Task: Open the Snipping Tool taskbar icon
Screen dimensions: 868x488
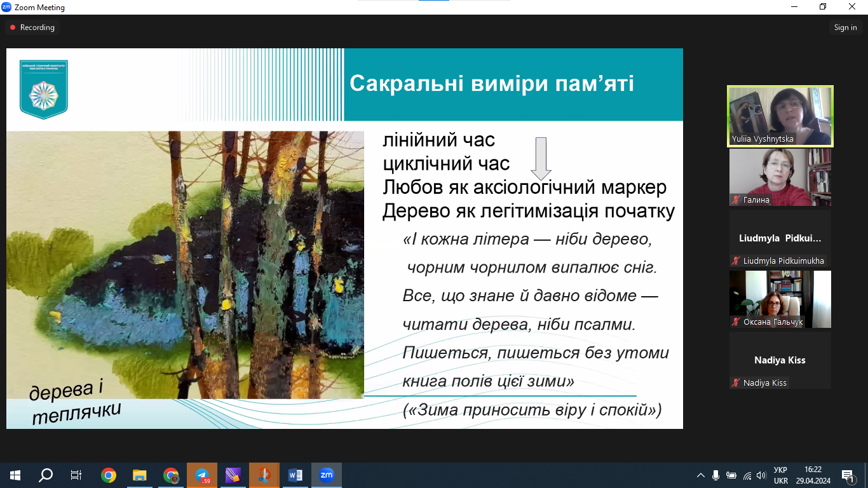Action: (x=264, y=475)
